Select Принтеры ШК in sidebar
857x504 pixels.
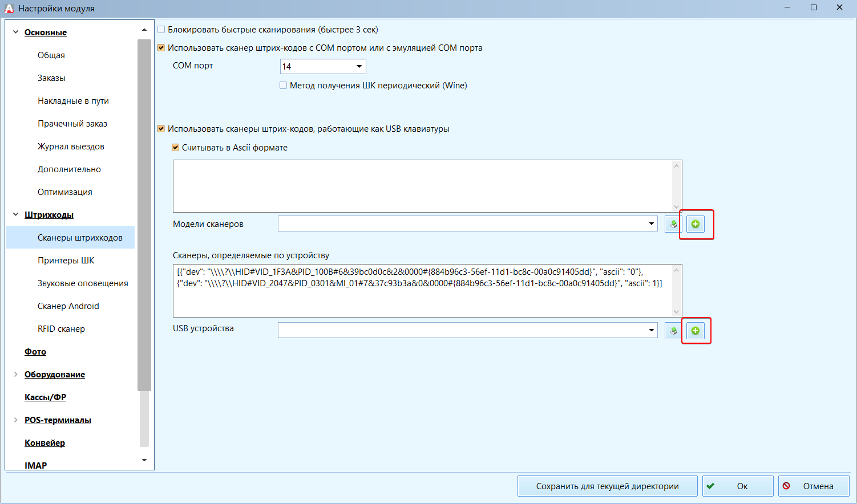click(x=66, y=261)
